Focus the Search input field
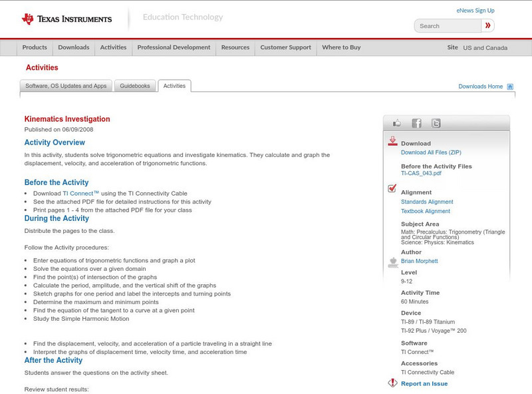Image resolution: width=532 pixels, height=394 pixels. tap(448, 26)
